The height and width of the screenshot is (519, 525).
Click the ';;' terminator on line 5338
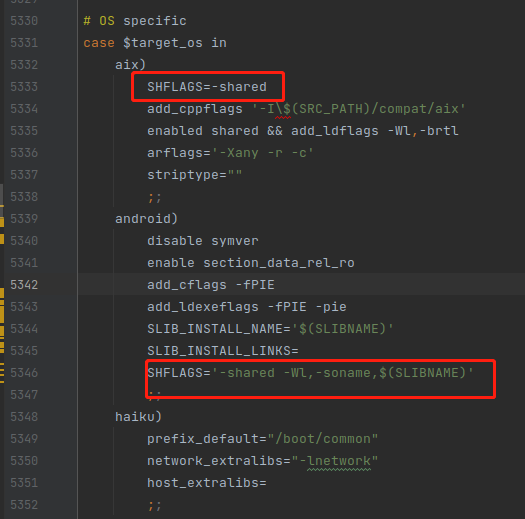pyautogui.click(x=155, y=197)
